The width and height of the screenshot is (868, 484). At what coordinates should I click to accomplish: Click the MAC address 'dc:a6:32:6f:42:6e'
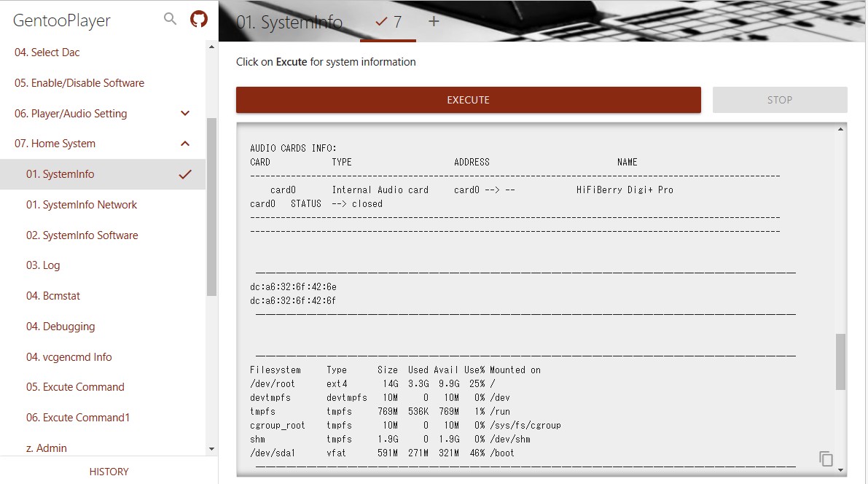pos(294,287)
